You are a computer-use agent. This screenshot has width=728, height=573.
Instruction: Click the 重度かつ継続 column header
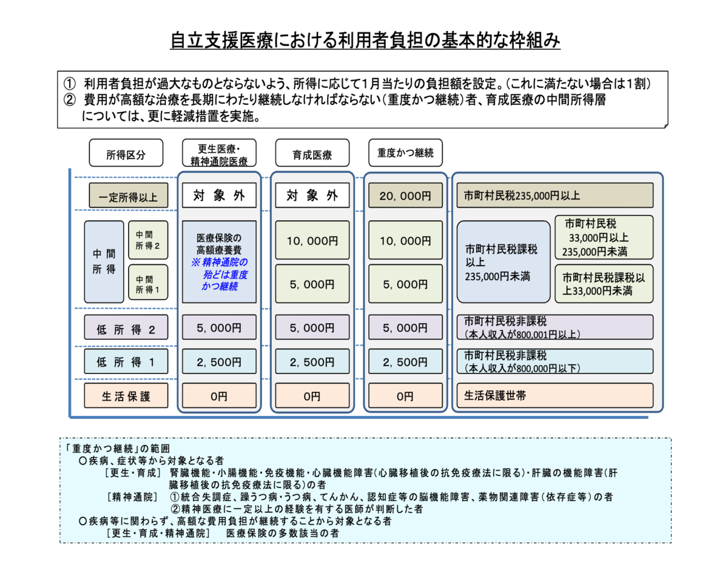[x=404, y=153]
